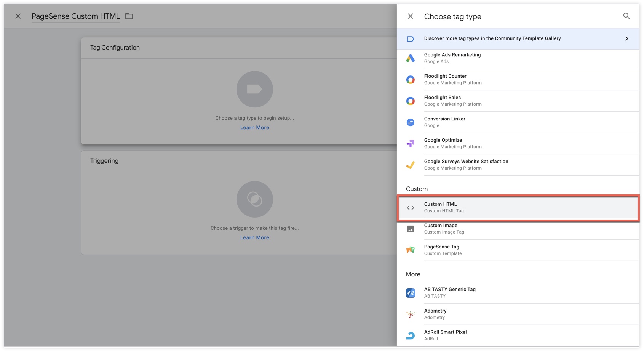Click the Floodlight Counter icon
Viewport: 644px width, 351px height.
click(x=410, y=80)
